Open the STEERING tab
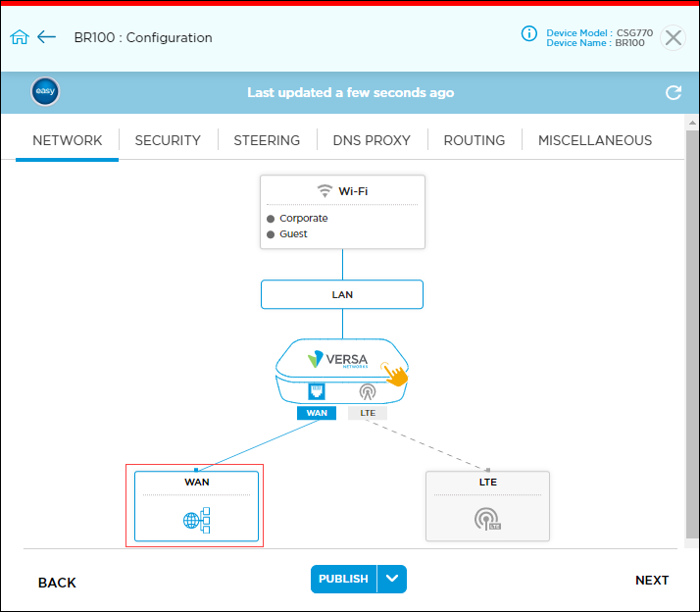Screen dimensions: 700x612 267,140
